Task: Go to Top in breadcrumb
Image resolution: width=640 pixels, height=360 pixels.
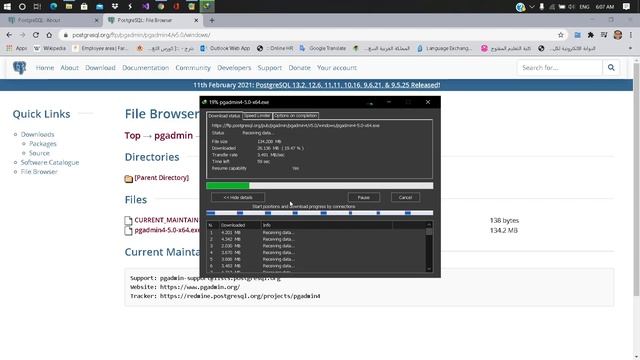Action: tap(133, 136)
